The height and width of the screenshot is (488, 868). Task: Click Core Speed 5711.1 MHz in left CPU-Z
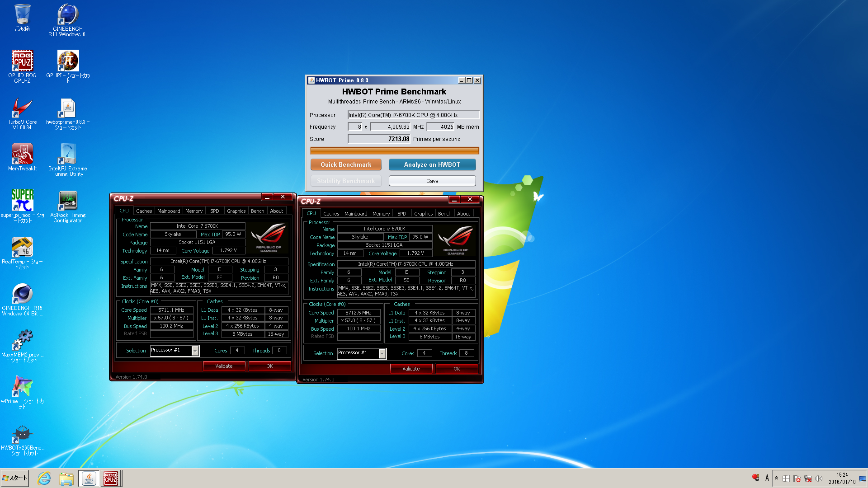(171, 310)
